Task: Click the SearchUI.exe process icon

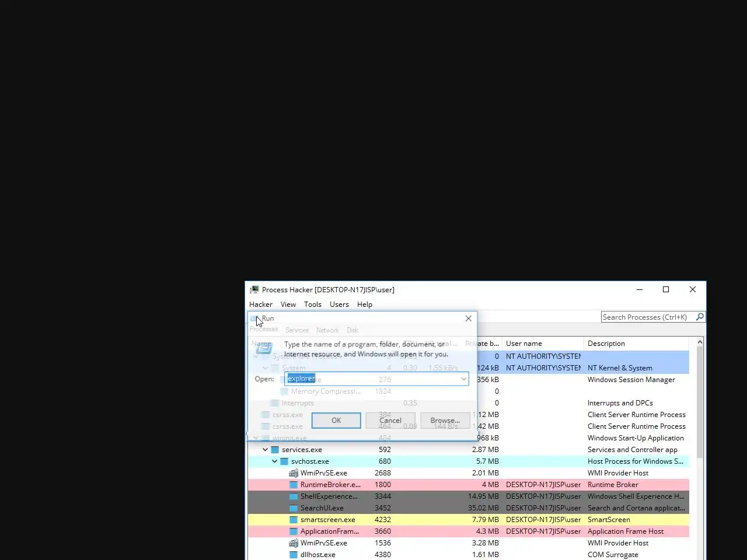Action: pyautogui.click(x=294, y=508)
